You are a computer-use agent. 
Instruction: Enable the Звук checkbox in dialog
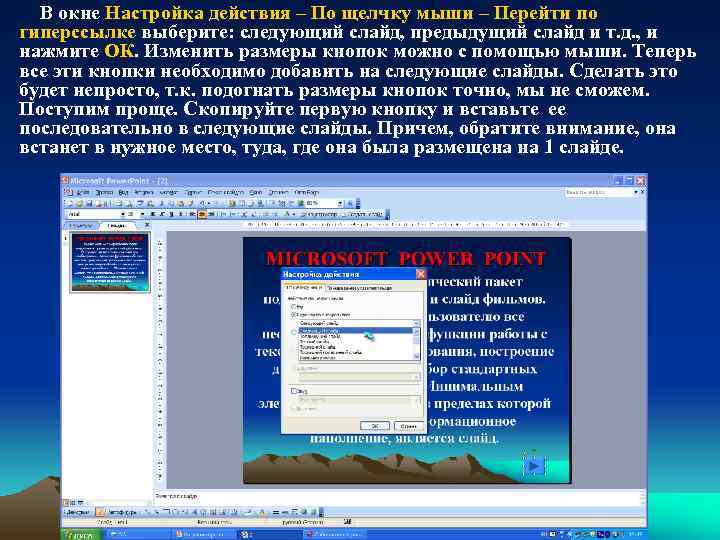tap(294, 391)
